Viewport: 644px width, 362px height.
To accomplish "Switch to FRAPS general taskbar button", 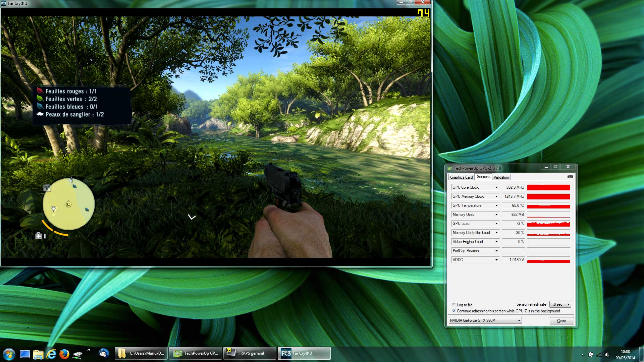I will 250,353.
